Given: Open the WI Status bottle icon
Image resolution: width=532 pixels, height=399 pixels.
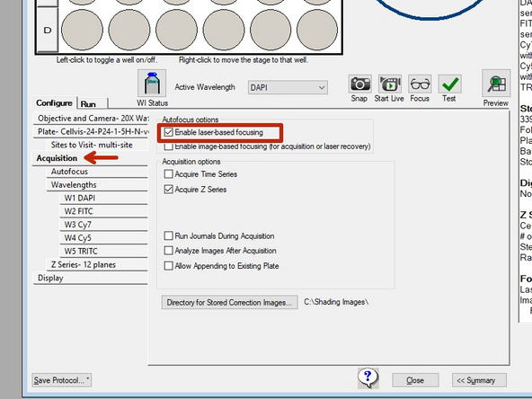Looking at the screenshot, I should (152, 84).
